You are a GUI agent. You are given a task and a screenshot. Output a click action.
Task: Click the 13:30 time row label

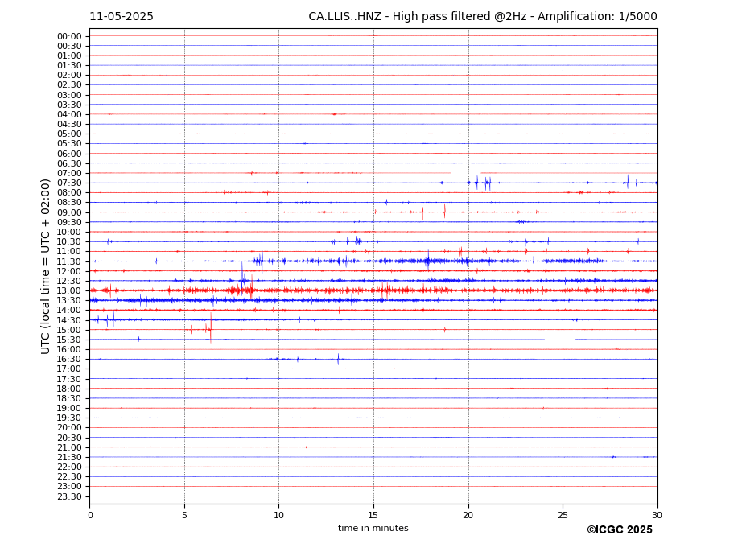(69, 301)
